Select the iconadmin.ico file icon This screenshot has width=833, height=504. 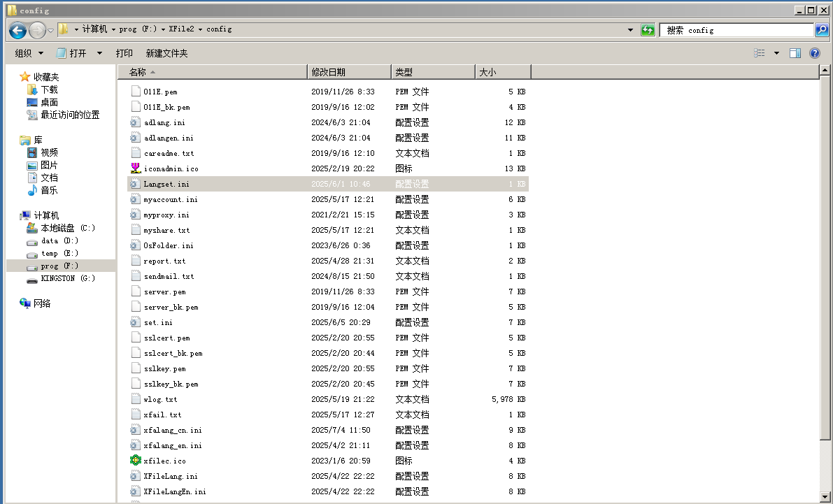tap(136, 168)
